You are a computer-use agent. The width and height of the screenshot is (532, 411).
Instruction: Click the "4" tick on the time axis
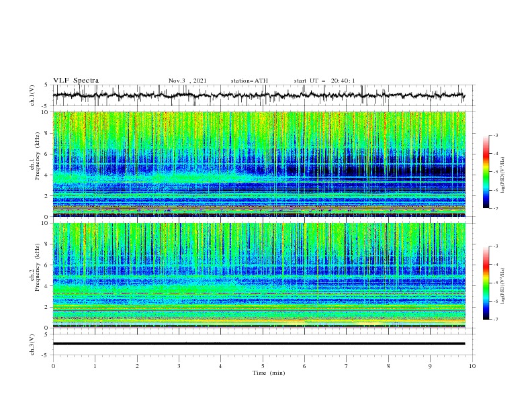220,366
